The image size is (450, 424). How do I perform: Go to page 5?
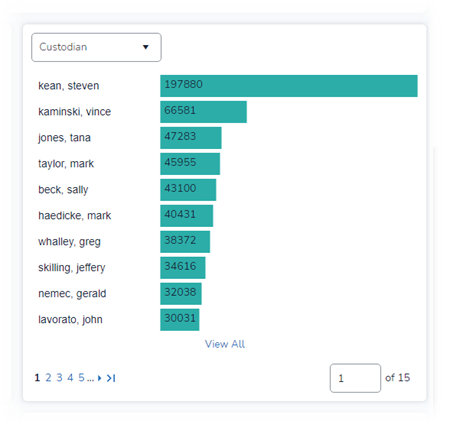pos(81,378)
